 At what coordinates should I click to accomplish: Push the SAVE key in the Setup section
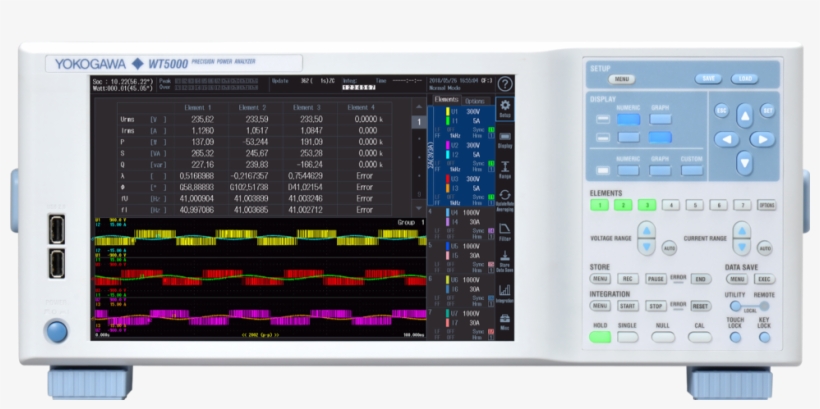click(708, 78)
